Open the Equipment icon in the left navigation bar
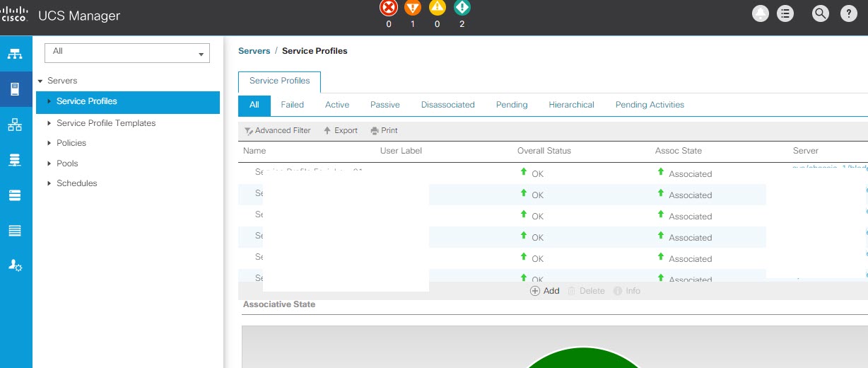 click(x=15, y=54)
